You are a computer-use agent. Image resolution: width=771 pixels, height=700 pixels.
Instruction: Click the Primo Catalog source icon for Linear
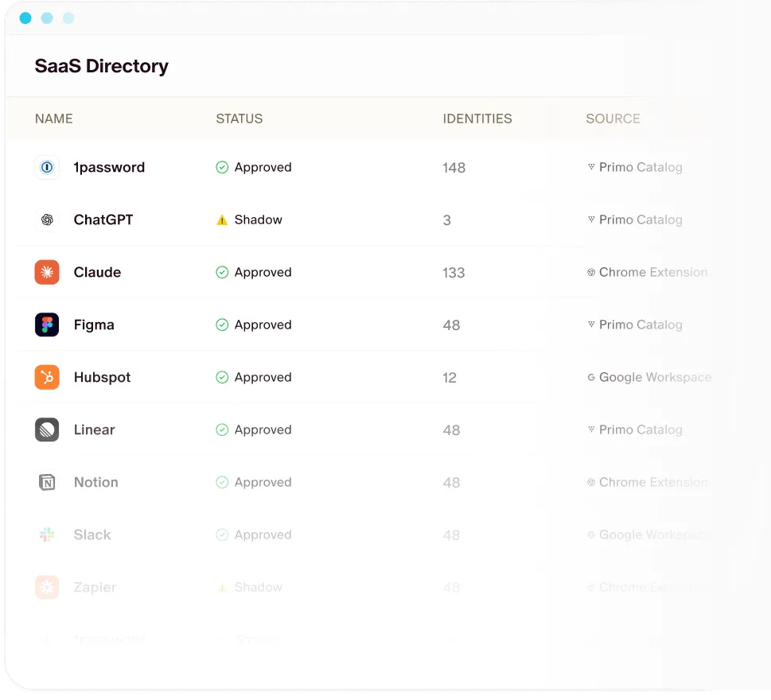coord(591,430)
